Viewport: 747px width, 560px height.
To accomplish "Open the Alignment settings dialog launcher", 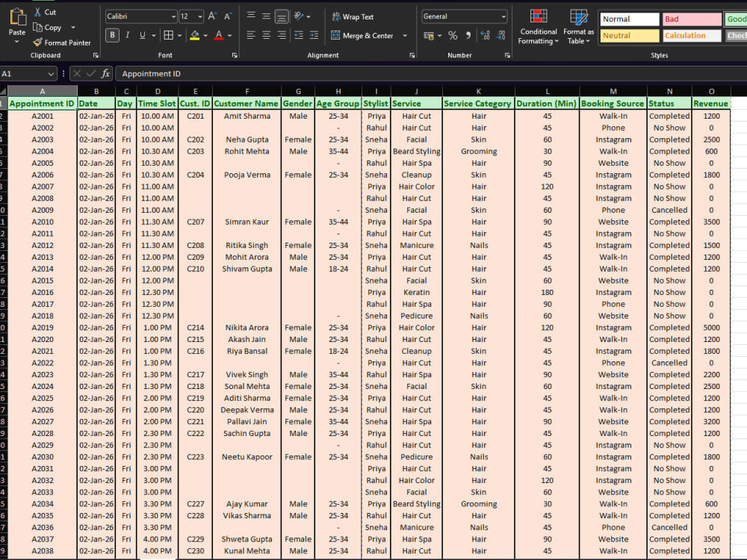I will pos(412,55).
